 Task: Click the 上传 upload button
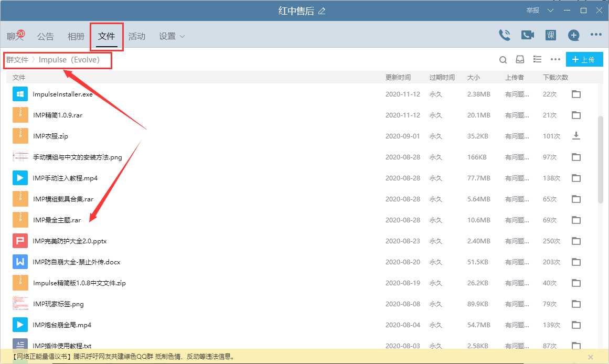click(584, 59)
